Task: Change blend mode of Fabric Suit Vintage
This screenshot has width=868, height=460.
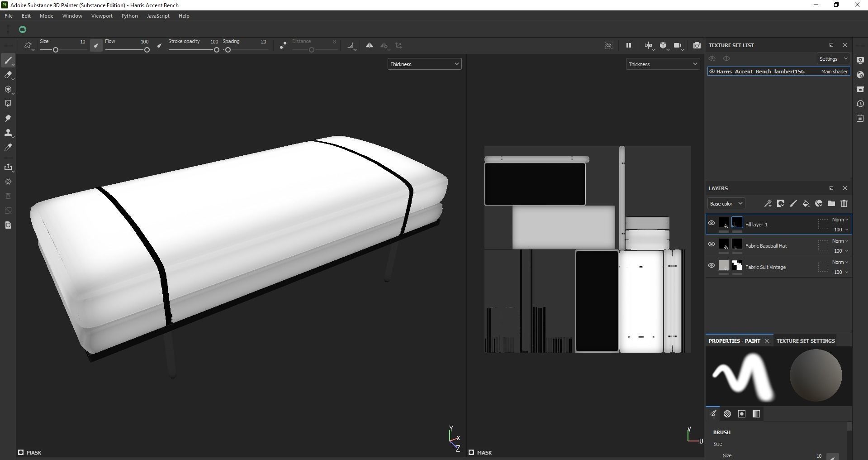Action: coord(840,262)
